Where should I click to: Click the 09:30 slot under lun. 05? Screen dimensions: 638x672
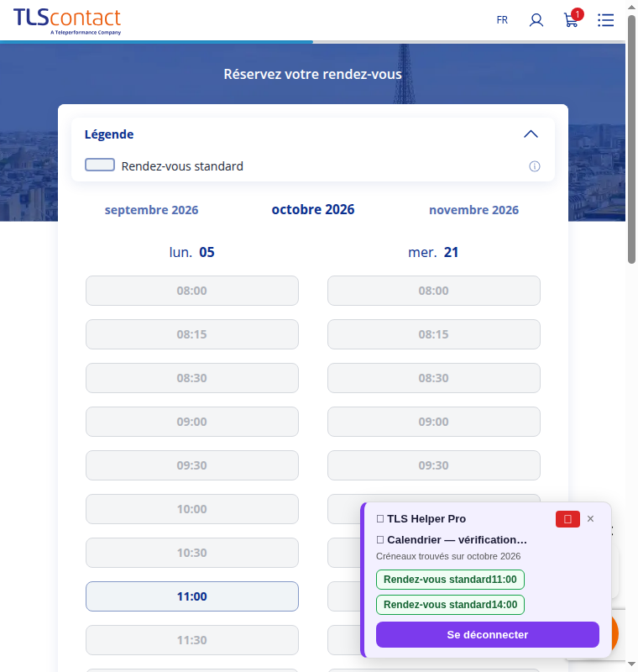click(x=192, y=465)
